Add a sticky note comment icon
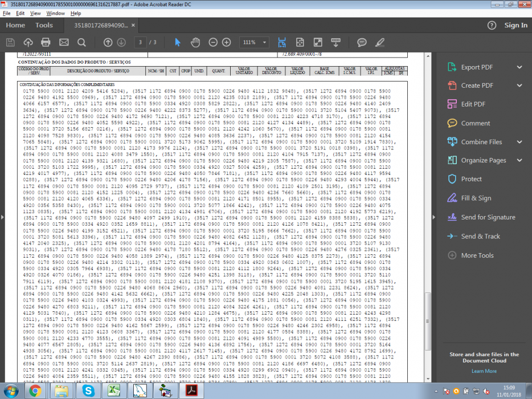Screen dimensions: 532x399 tap(362, 42)
